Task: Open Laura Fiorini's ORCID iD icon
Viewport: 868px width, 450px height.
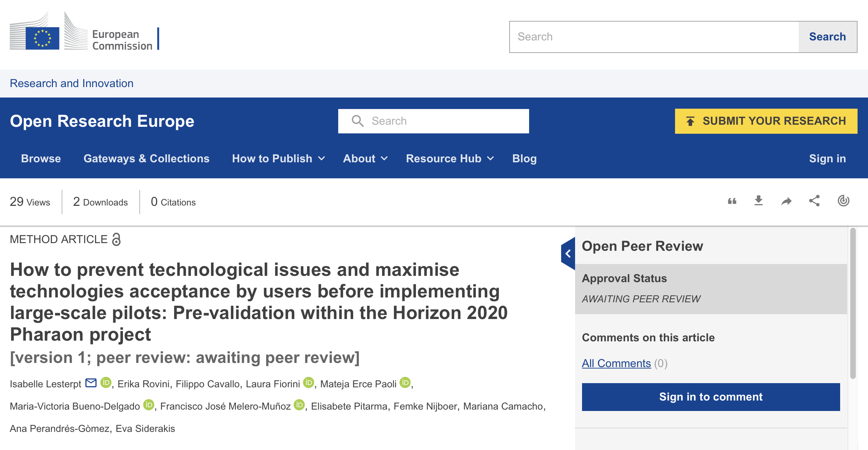Action: pos(309,382)
